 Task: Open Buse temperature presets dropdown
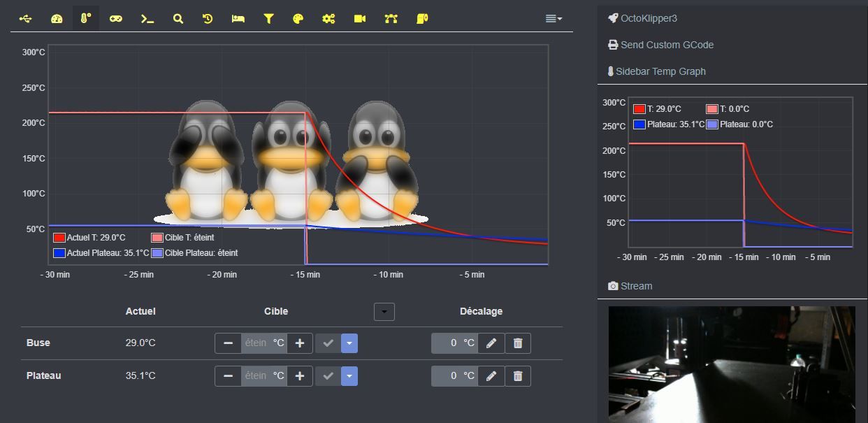(349, 343)
